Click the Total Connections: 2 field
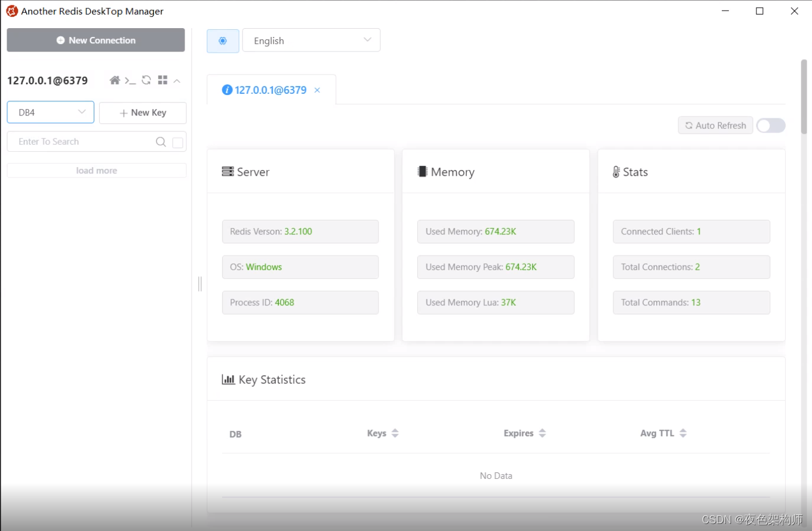Image resolution: width=812 pixels, height=531 pixels. [691, 267]
